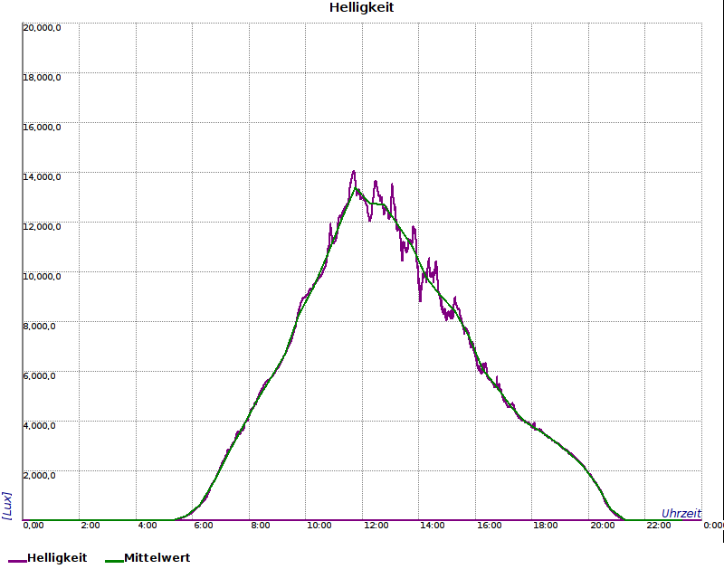The width and height of the screenshot is (724, 588).
Task: Click the 16:00 time axis label
Action: [489, 526]
